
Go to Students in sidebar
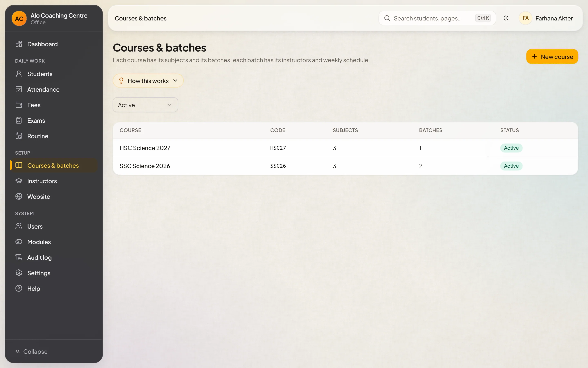[54, 74]
